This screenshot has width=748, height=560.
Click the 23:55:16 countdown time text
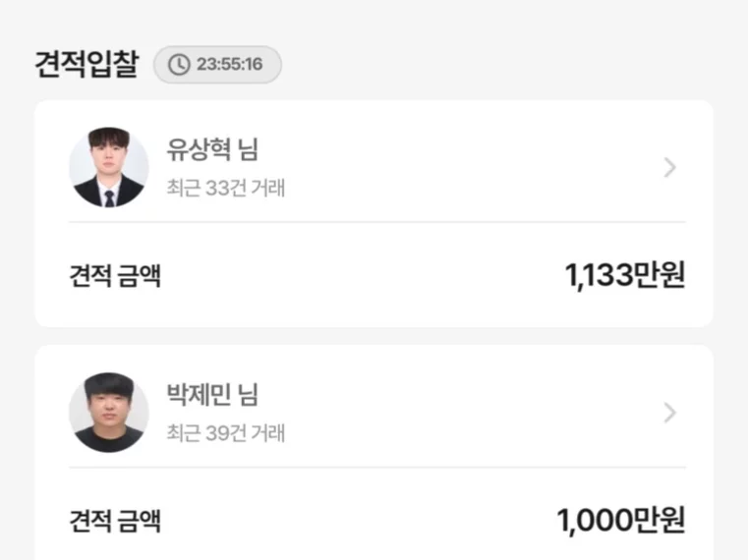[x=229, y=65]
